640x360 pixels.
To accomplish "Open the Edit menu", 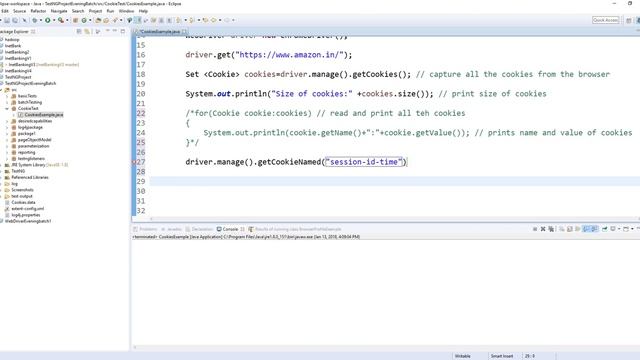I will coord(5,11).
